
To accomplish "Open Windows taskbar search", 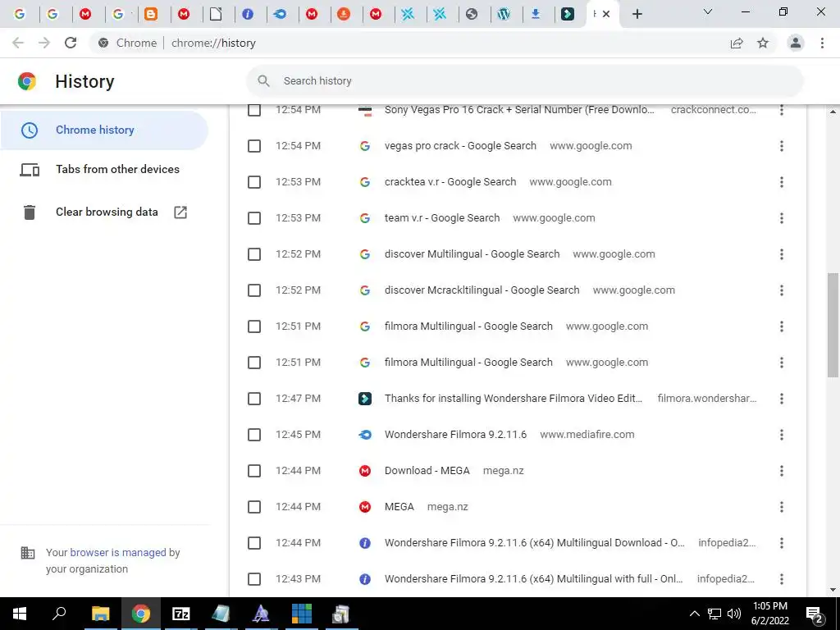I will (59, 614).
